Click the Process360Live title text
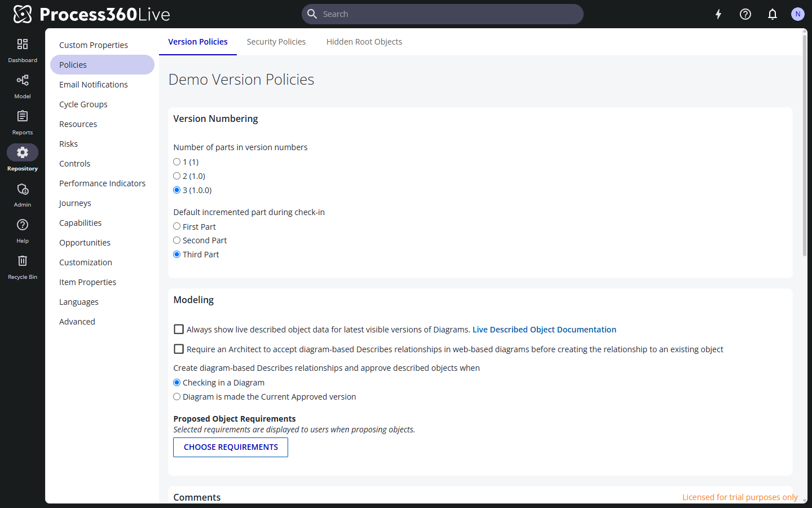 [x=105, y=14]
